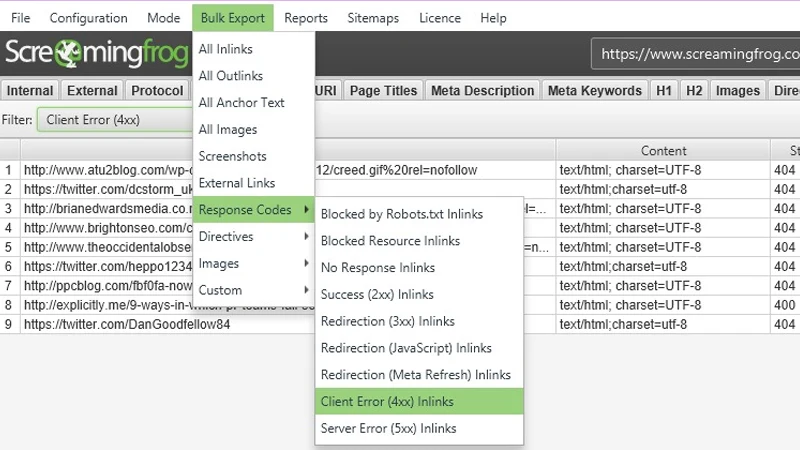
Task: Open the Licence menu
Action: (440, 18)
